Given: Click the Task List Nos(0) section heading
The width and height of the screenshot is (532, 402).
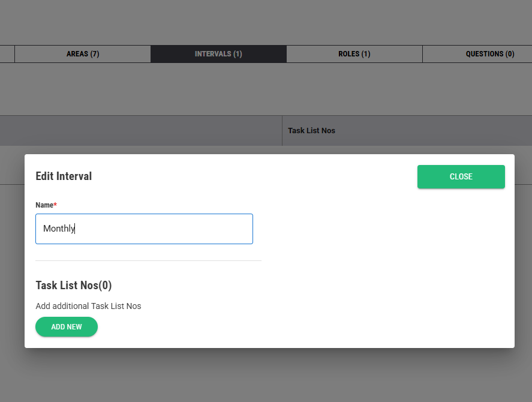Looking at the screenshot, I should pyautogui.click(x=74, y=285).
